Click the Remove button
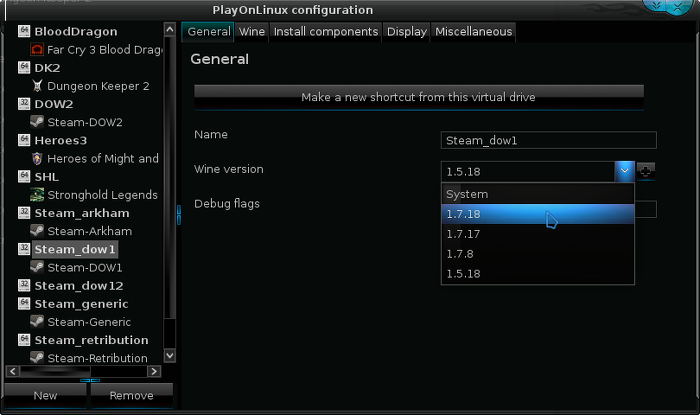This screenshot has width=700, height=415. [x=131, y=395]
